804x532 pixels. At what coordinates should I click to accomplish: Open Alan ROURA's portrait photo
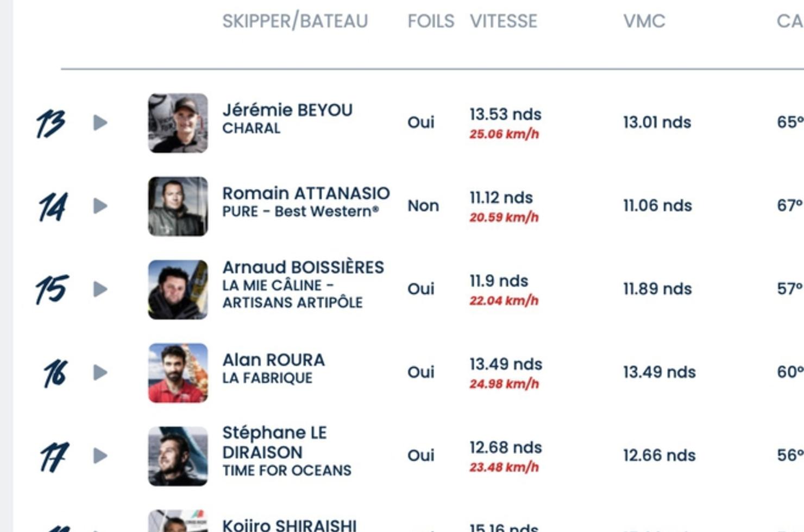point(178,373)
